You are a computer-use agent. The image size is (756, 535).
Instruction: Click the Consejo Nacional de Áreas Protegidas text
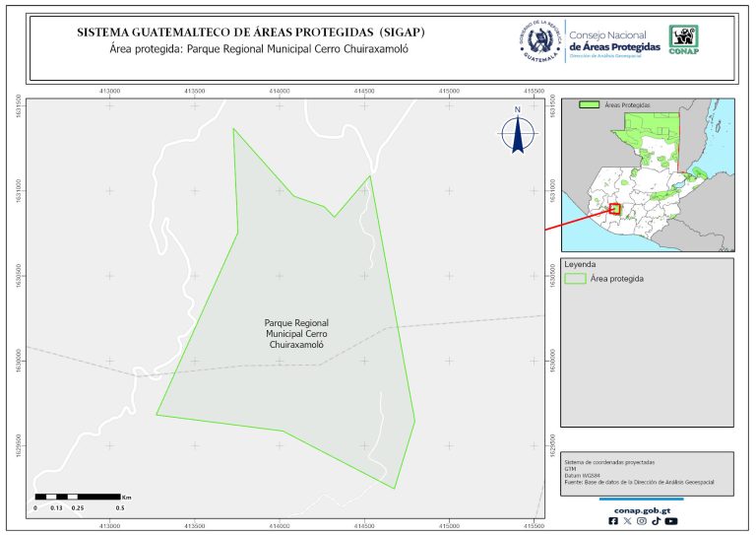[x=614, y=39]
